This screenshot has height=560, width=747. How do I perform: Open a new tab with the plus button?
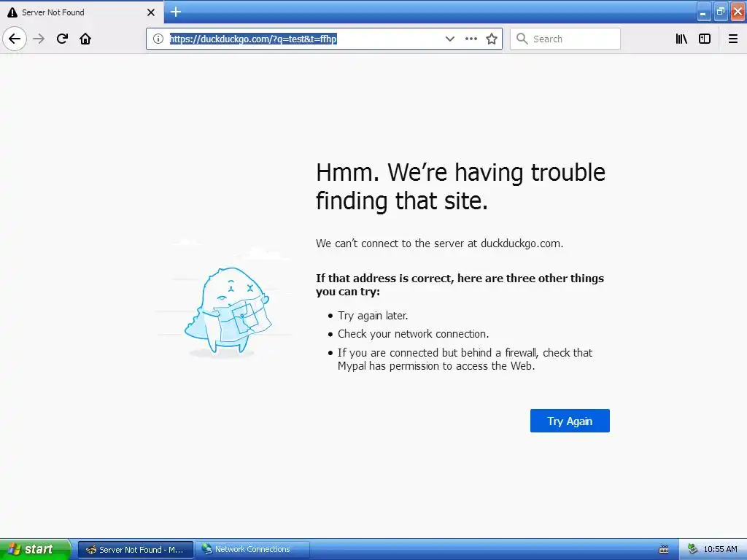click(x=176, y=12)
